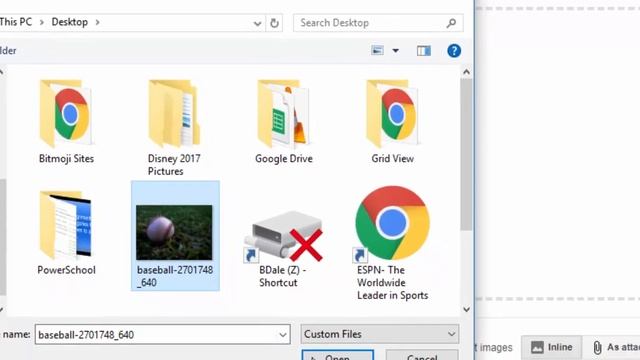Expand the chevron after Desktop in path
Viewport: 640px width, 360px height.
tap(97, 22)
